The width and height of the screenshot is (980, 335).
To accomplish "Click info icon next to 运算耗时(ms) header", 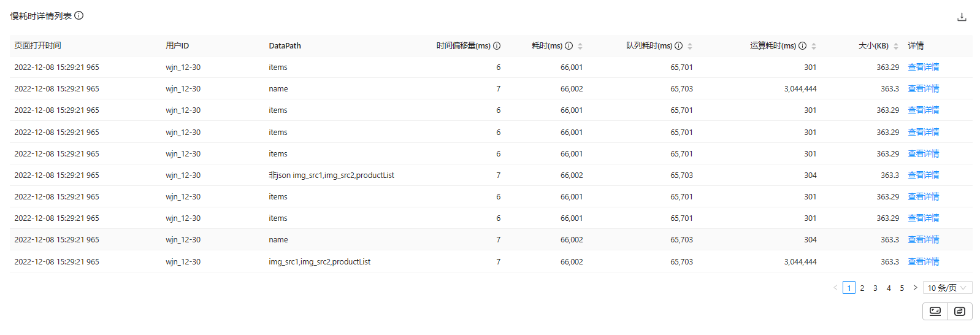I will pos(802,46).
